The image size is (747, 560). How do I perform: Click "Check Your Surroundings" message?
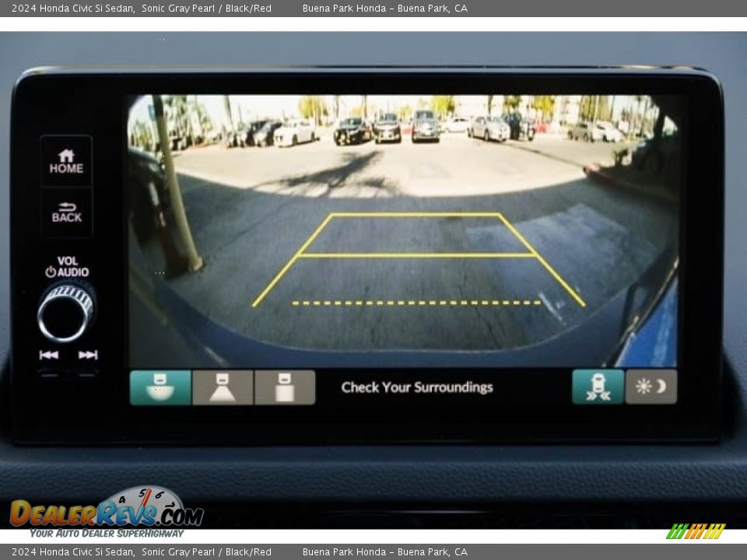(x=417, y=387)
